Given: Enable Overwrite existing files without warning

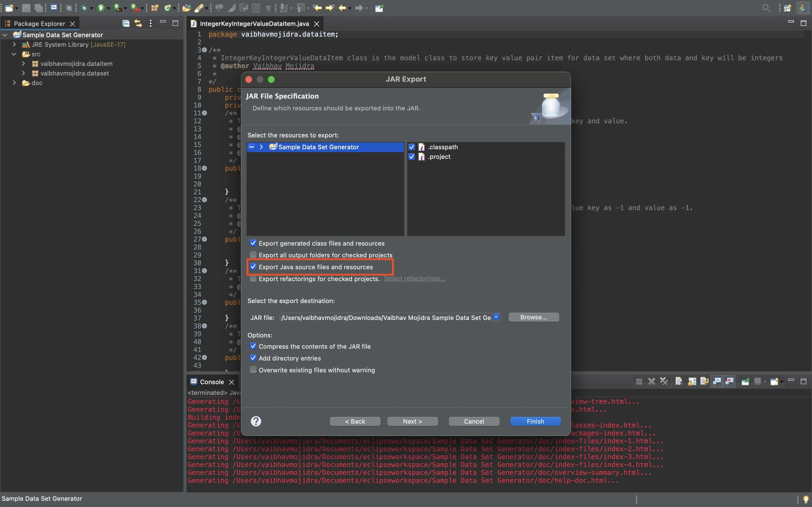Looking at the screenshot, I should pos(253,370).
